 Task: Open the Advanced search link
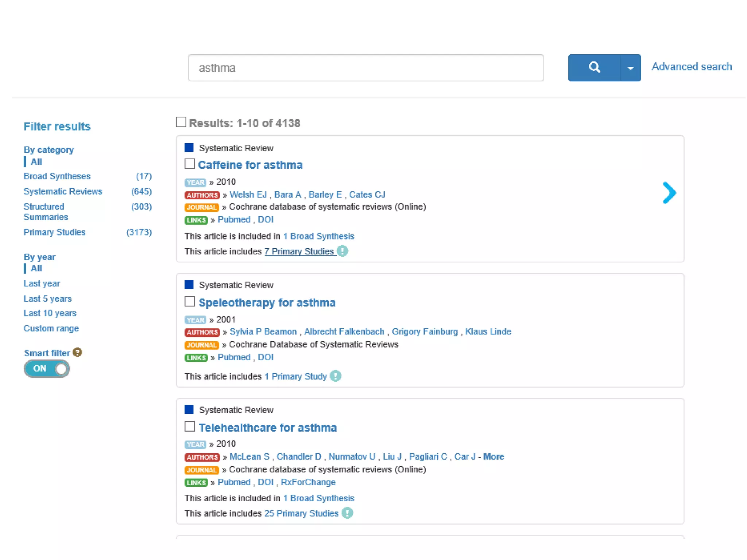coord(691,67)
